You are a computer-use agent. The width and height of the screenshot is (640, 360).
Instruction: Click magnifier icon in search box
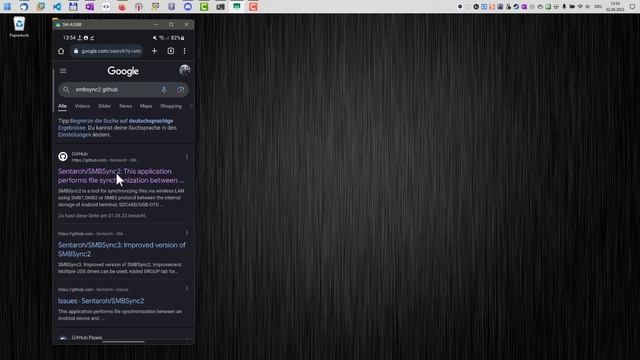tap(66, 89)
